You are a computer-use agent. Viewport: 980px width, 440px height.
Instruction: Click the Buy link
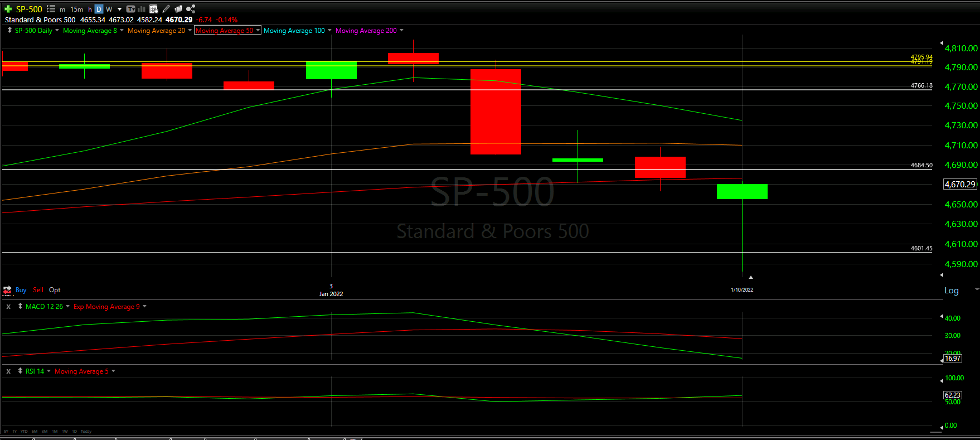click(x=21, y=290)
